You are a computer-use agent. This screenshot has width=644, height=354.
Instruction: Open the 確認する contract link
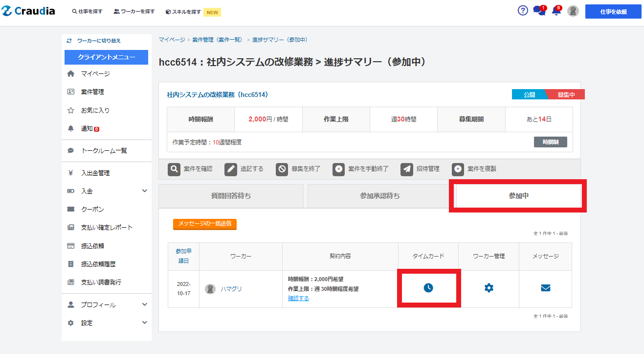click(298, 298)
